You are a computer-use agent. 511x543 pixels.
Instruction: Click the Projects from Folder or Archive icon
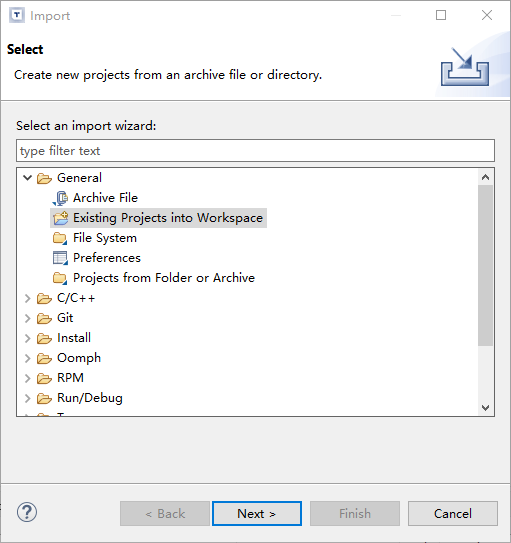tap(60, 278)
